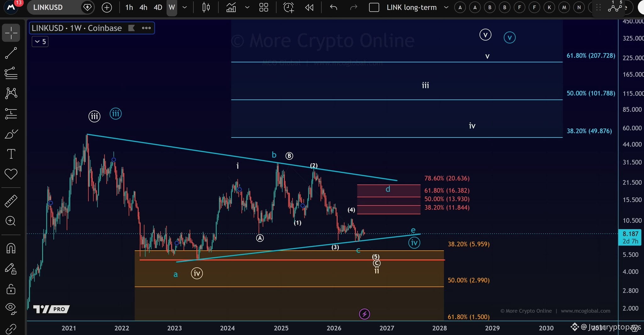The width and height of the screenshot is (644, 335).
Task: Select the brush drawing tool
Action: tap(11, 134)
